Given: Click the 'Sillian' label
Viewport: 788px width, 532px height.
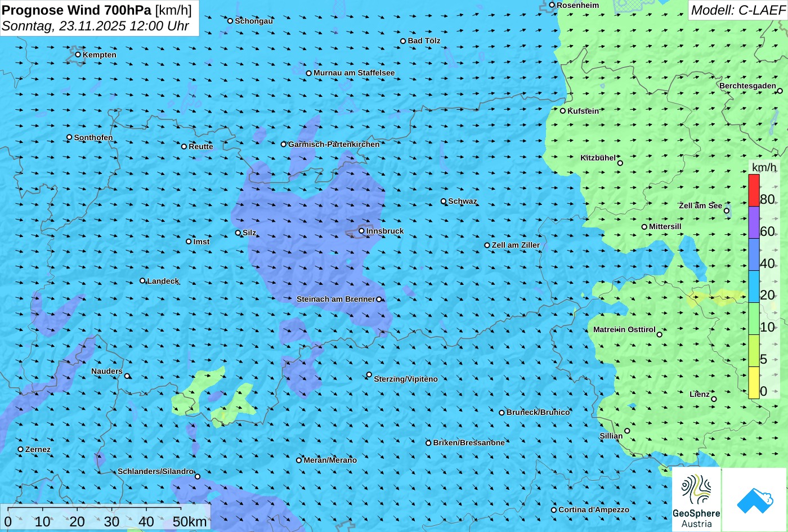Looking at the screenshot, I should (611, 436).
